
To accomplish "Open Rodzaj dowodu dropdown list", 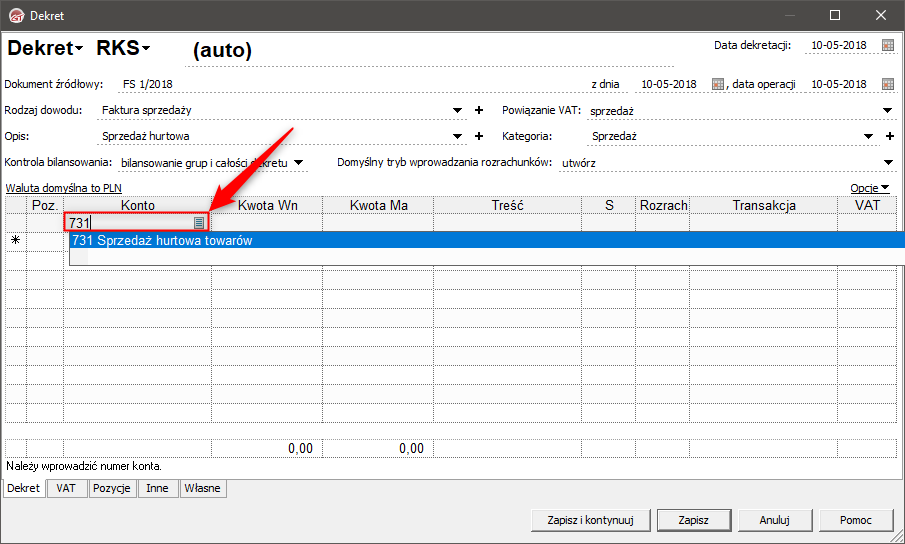I will pyautogui.click(x=457, y=110).
